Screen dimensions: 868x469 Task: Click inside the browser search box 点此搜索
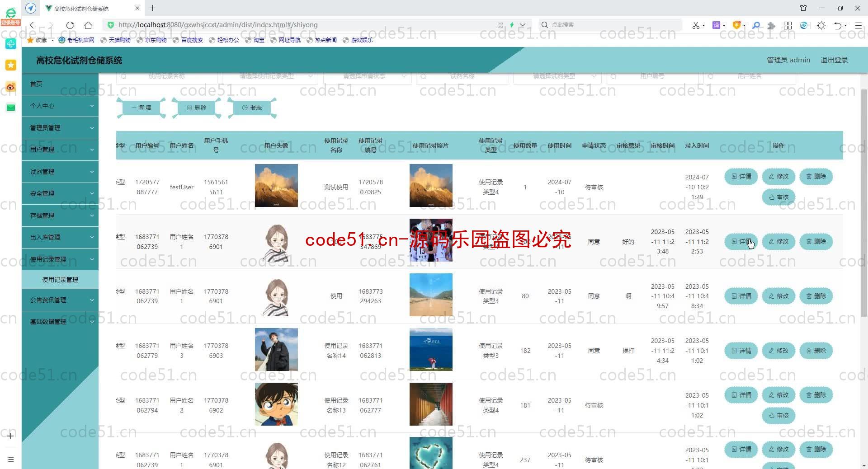click(610, 25)
